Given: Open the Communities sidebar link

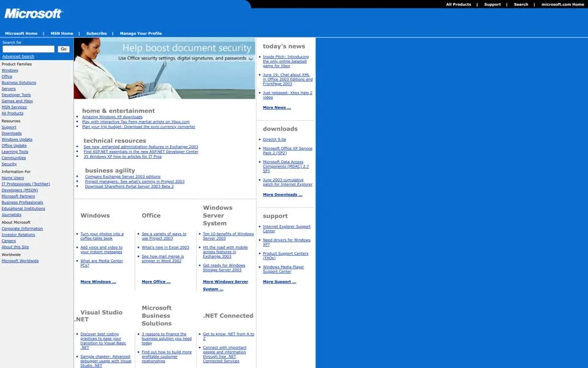Looking at the screenshot, I should click(13, 158).
